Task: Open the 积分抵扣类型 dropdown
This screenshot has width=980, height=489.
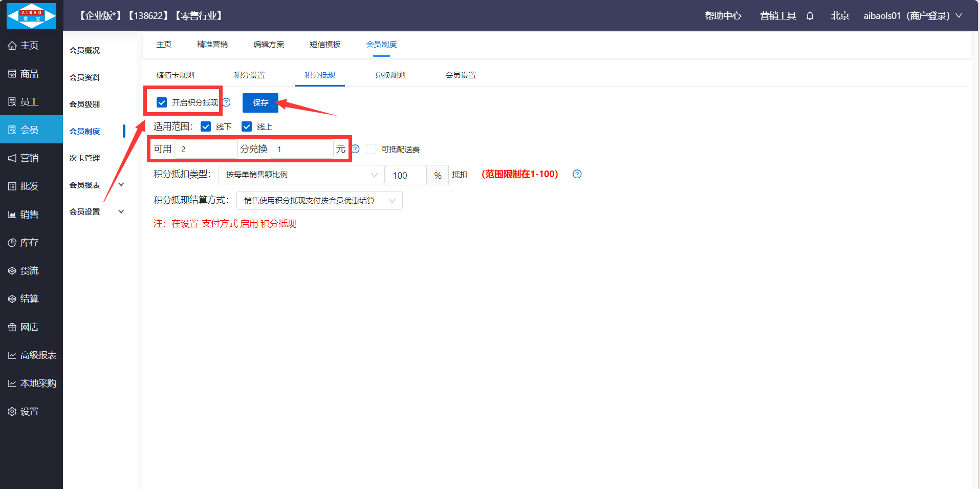Action: click(301, 175)
